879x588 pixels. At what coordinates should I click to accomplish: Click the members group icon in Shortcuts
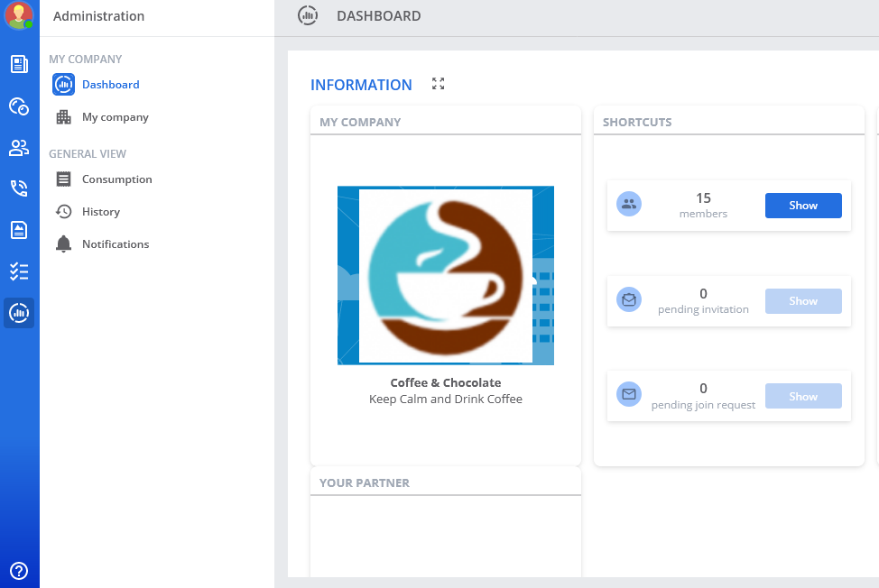629,205
